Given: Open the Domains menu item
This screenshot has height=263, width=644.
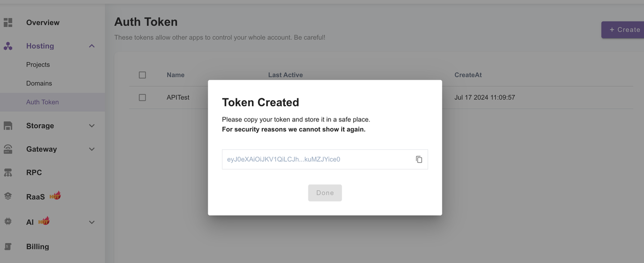Looking at the screenshot, I should 39,83.
